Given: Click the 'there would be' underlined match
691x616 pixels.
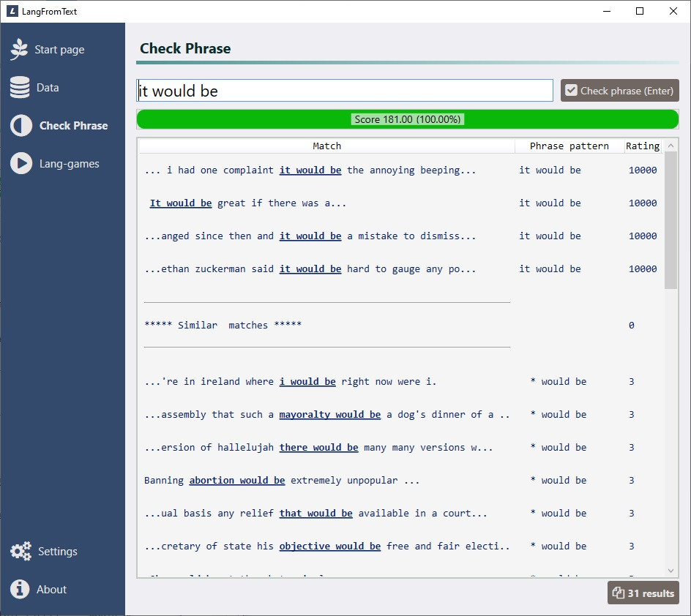Looking at the screenshot, I should (318, 447).
